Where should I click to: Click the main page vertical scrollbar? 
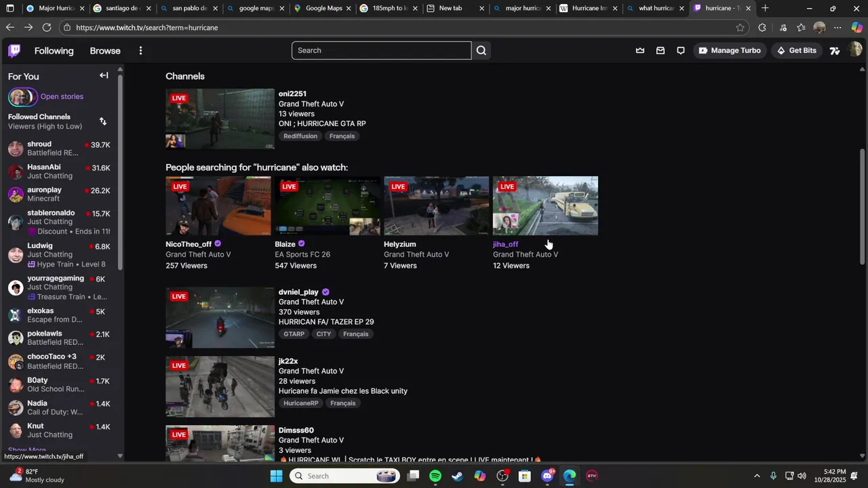click(863, 206)
